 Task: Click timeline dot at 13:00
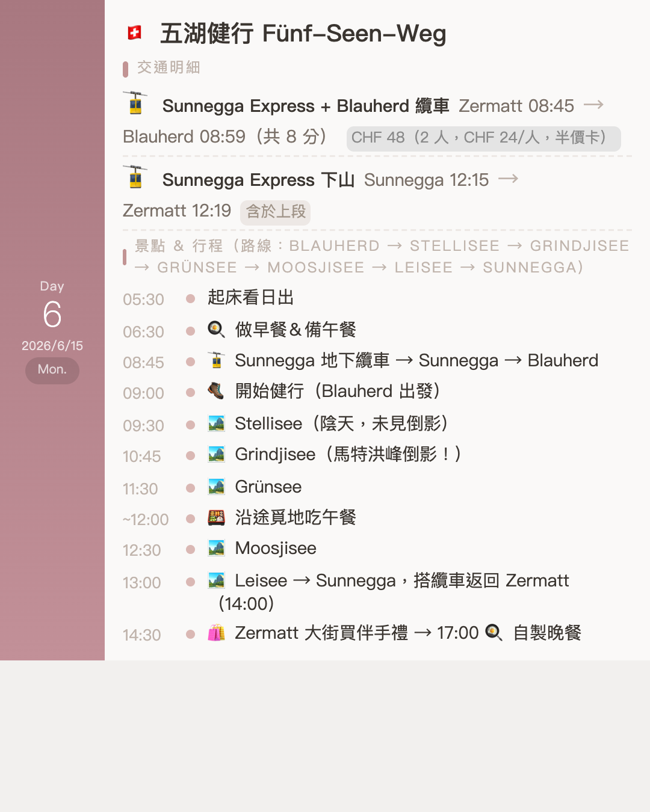pyautogui.click(x=191, y=582)
